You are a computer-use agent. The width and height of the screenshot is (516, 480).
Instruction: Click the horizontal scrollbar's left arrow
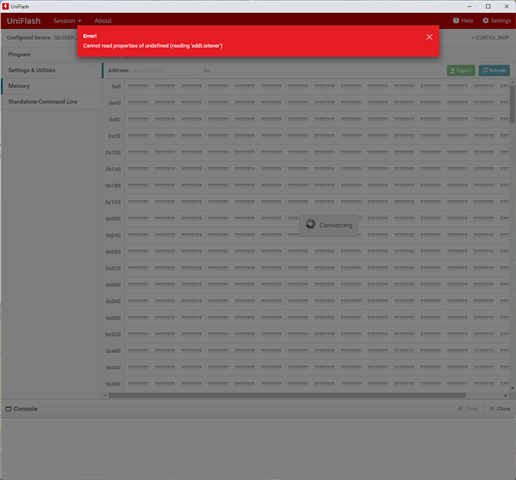[105, 395]
